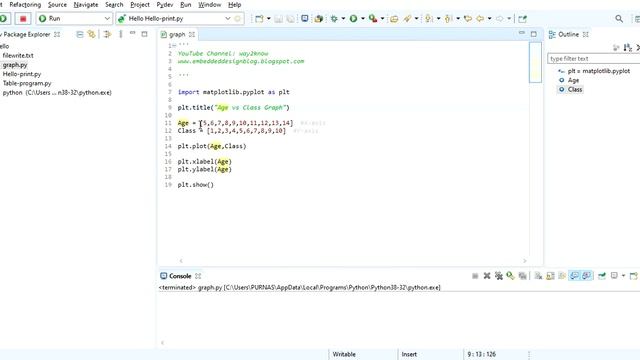Click the blue terminal toolbar icon
Image resolution: width=640 pixels, height=360 pixels.
pyautogui.click(x=304, y=18)
